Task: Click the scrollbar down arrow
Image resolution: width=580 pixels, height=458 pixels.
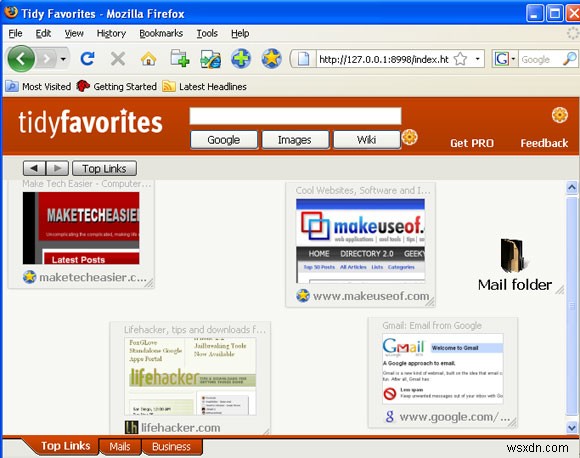Action: [571, 428]
